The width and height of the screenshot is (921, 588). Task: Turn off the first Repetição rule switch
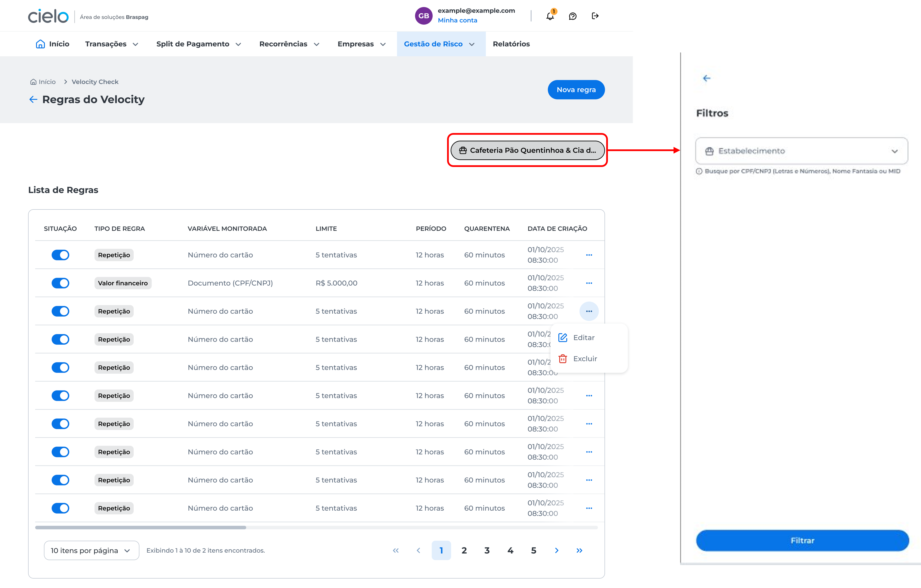coord(61,255)
